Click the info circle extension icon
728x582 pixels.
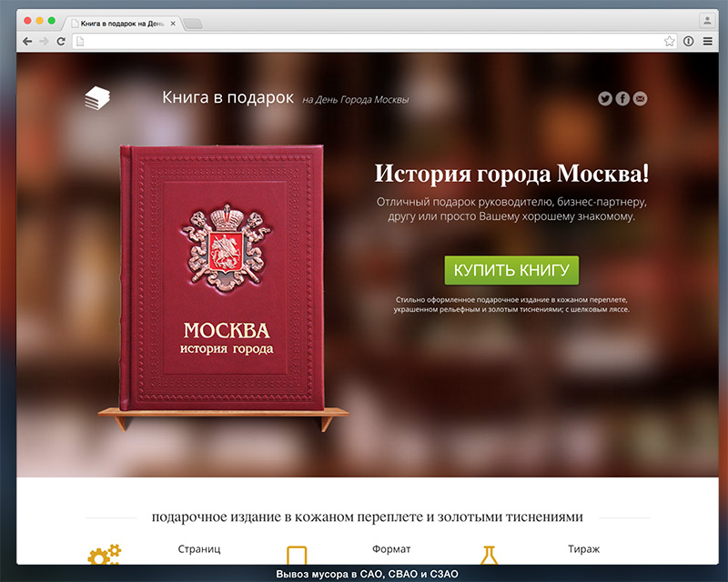[x=689, y=41]
